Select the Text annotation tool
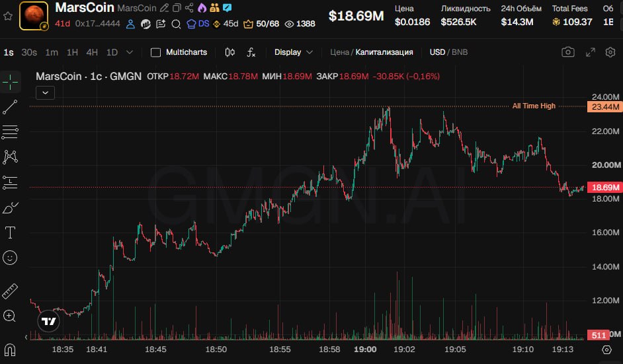The height and width of the screenshot is (364, 623). click(11, 233)
